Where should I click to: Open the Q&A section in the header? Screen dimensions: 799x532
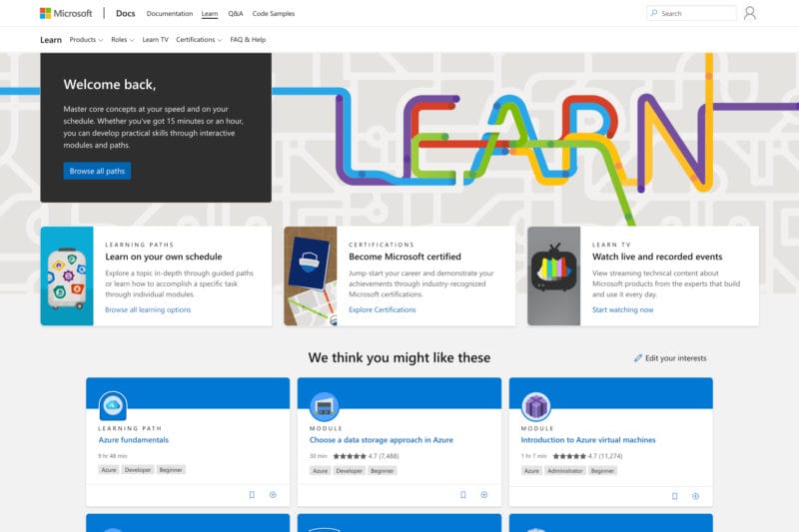[x=236, y=14]
